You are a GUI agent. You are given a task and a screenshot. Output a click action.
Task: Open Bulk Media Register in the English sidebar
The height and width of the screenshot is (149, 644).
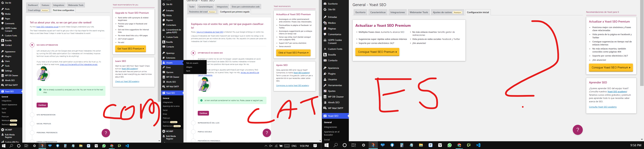pyautogui.click(x=10, y=136)
